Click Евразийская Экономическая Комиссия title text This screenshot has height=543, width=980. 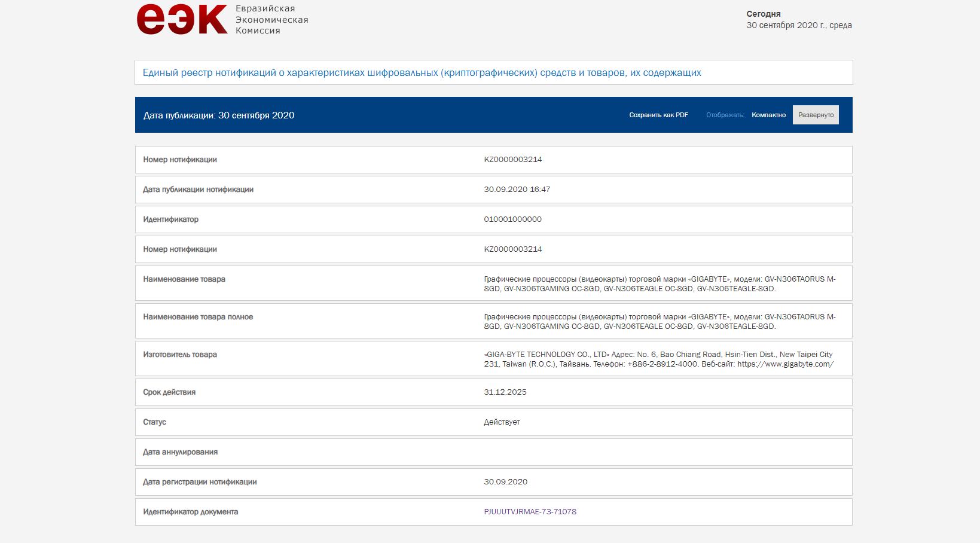click(x=272, y=20)
